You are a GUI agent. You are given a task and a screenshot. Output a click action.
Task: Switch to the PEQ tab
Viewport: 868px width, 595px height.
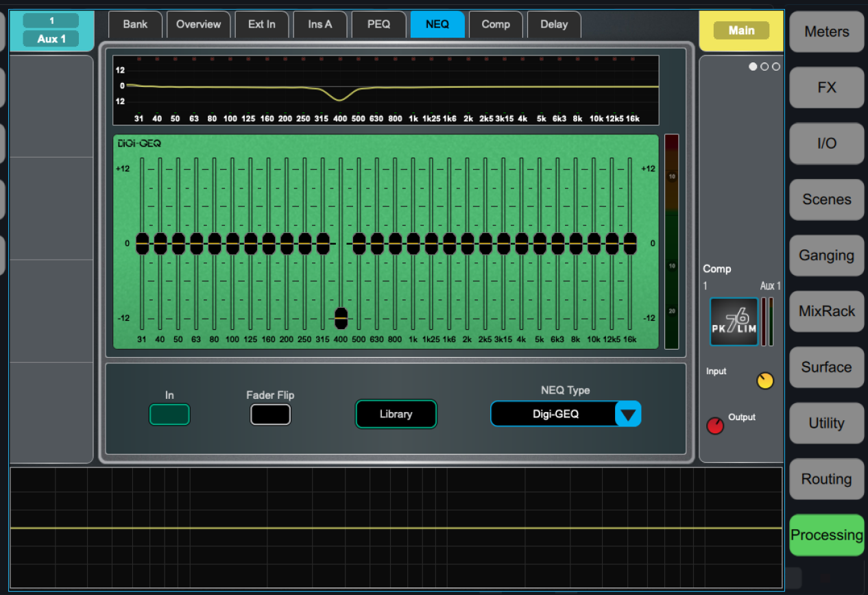point(378,25)
